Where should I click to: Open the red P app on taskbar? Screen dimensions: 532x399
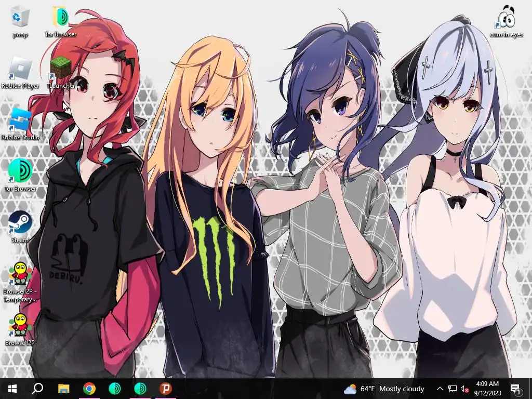click(166, 389)
